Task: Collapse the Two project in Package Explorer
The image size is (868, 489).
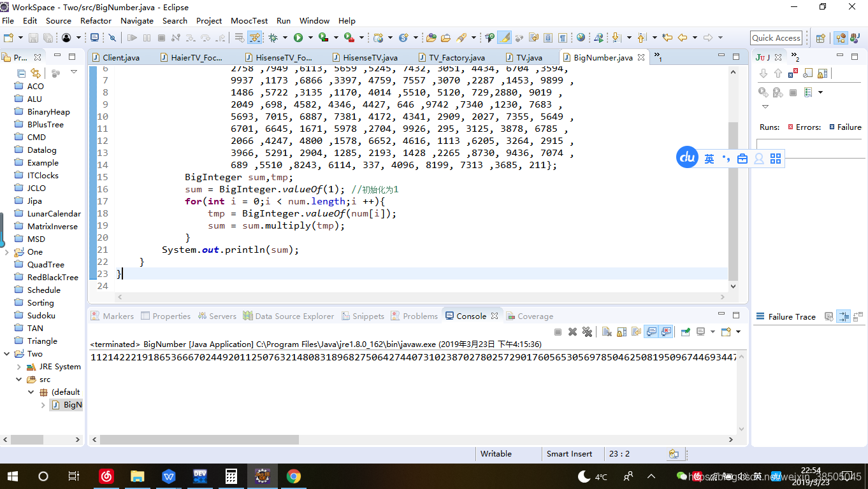Action: pyautogui.click(x=6, y=354)
